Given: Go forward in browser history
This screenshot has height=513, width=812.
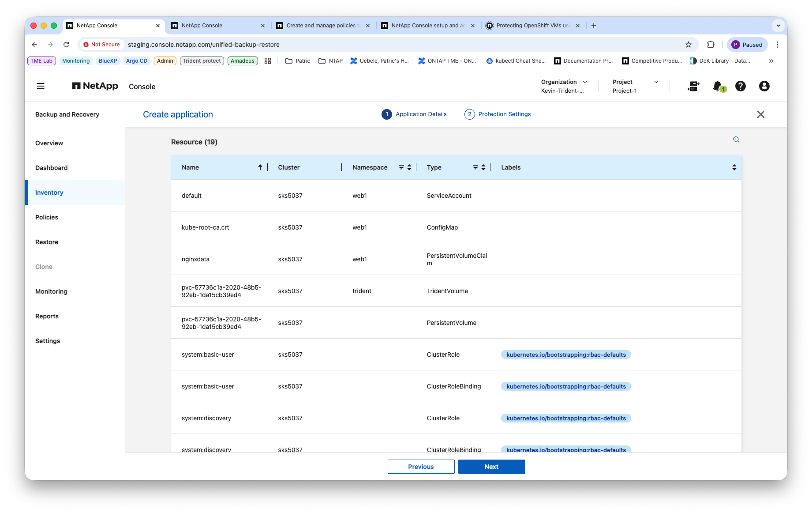Looking at the screenshot, I should [50, 45].
